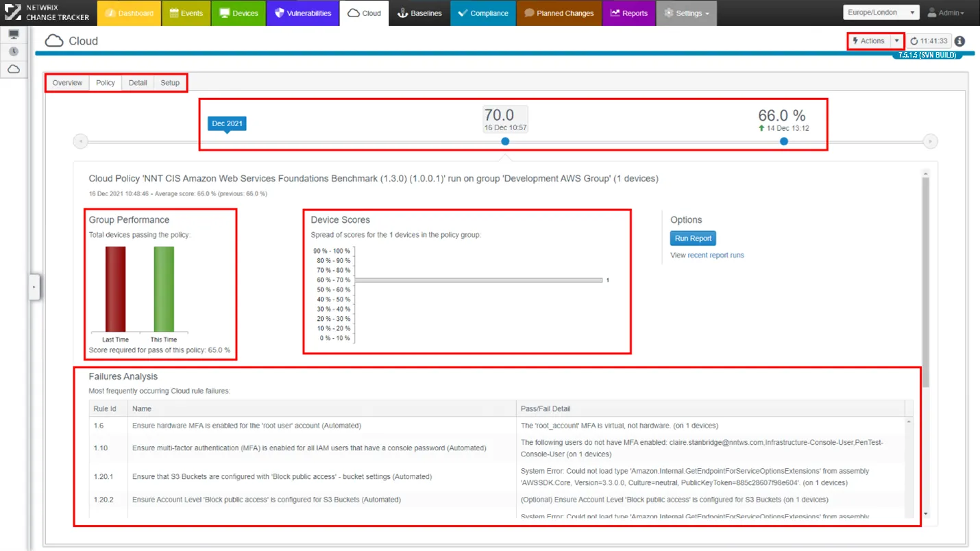The height and width of the screenshot is (551, 980).
Task: Click the timeline right scroll arrow
Action: tap(930, 142)
